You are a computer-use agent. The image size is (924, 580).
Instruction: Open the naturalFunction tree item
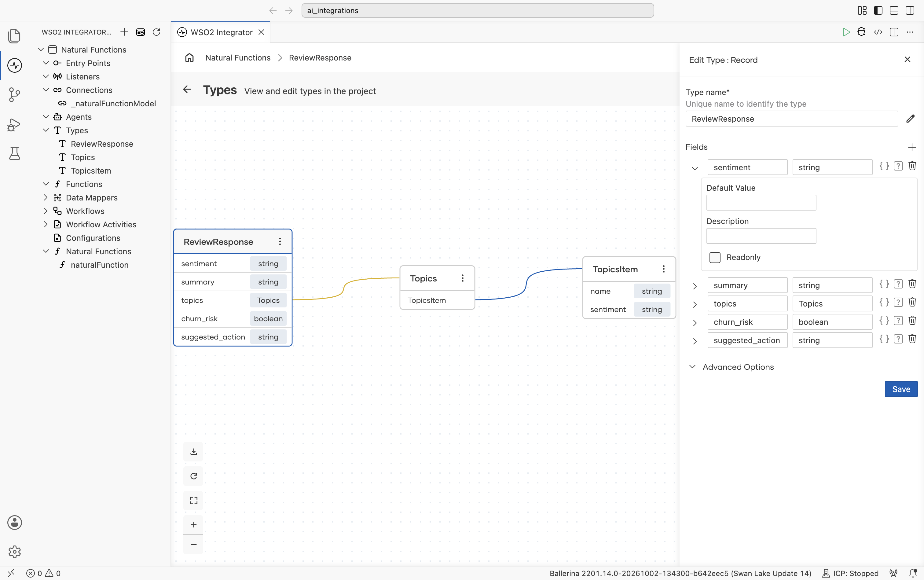(x=99, y=265)
